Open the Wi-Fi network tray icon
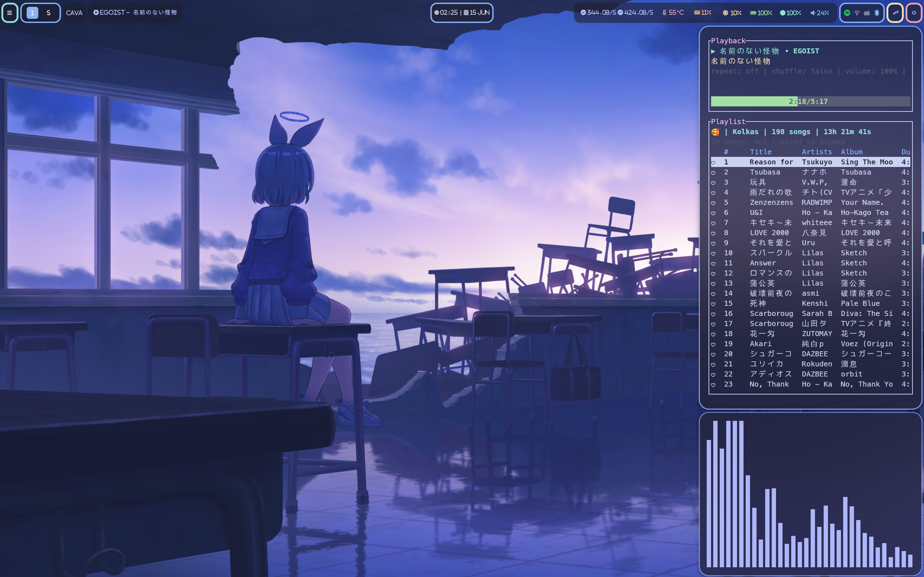The image size is (924, 577). click(857, 13)
